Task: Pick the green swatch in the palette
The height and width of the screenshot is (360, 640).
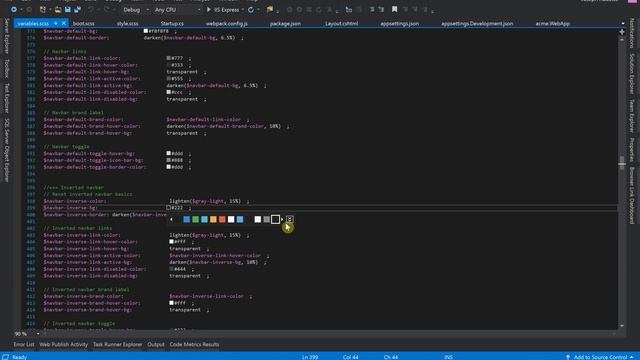Action: click(x=196, y=220)
